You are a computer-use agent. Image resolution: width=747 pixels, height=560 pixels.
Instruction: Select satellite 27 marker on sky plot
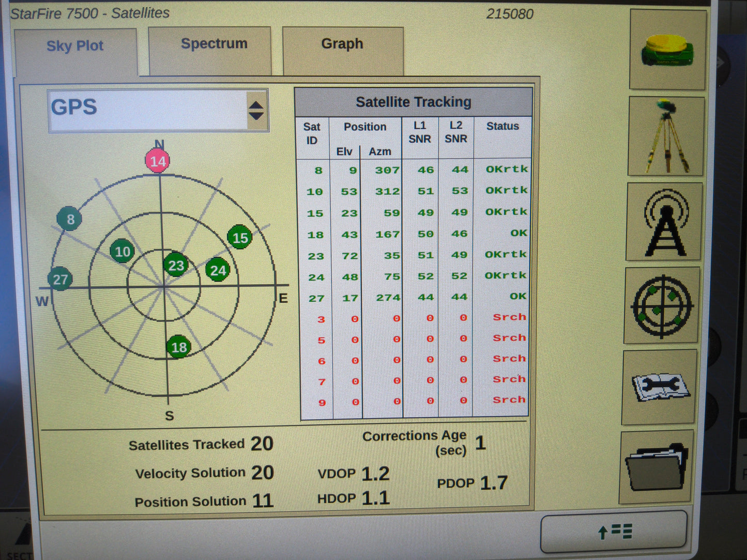pyautogui.click(x=60, y=279)
